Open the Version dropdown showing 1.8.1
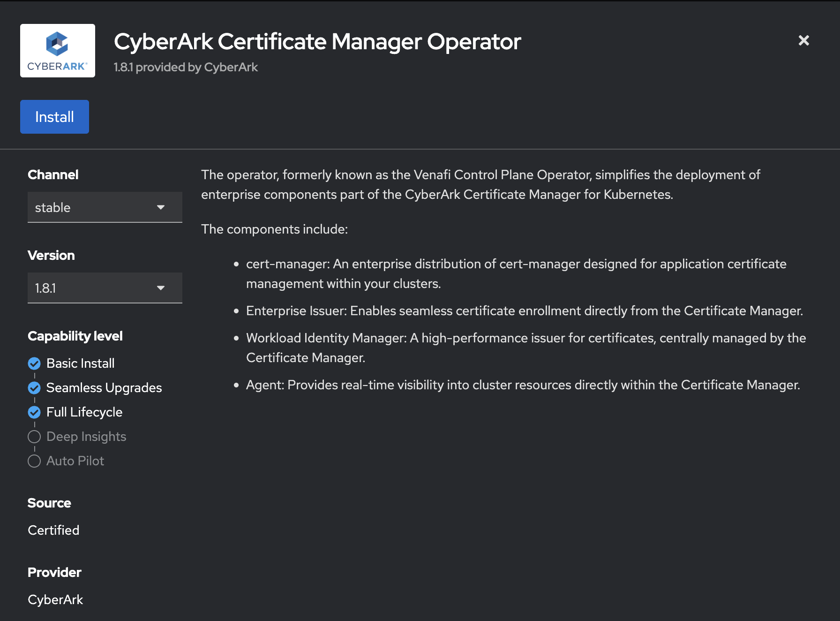Screen dimensions: 840x621 click(x=105, y=288)
